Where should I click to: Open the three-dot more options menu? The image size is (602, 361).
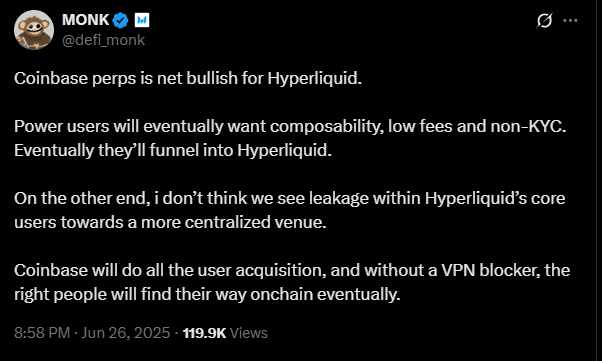(x=570, y=20)
